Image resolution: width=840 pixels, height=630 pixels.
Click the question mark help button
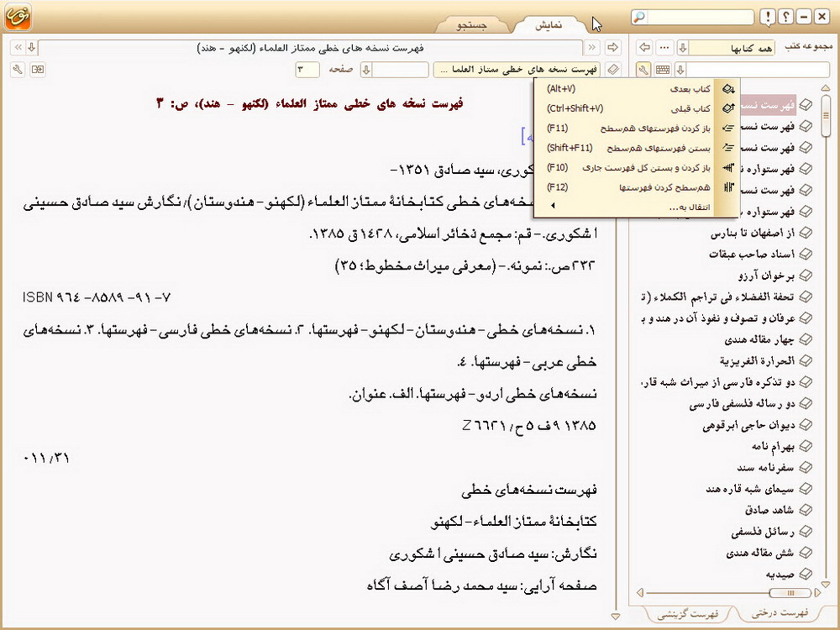(x=786, y=17)
